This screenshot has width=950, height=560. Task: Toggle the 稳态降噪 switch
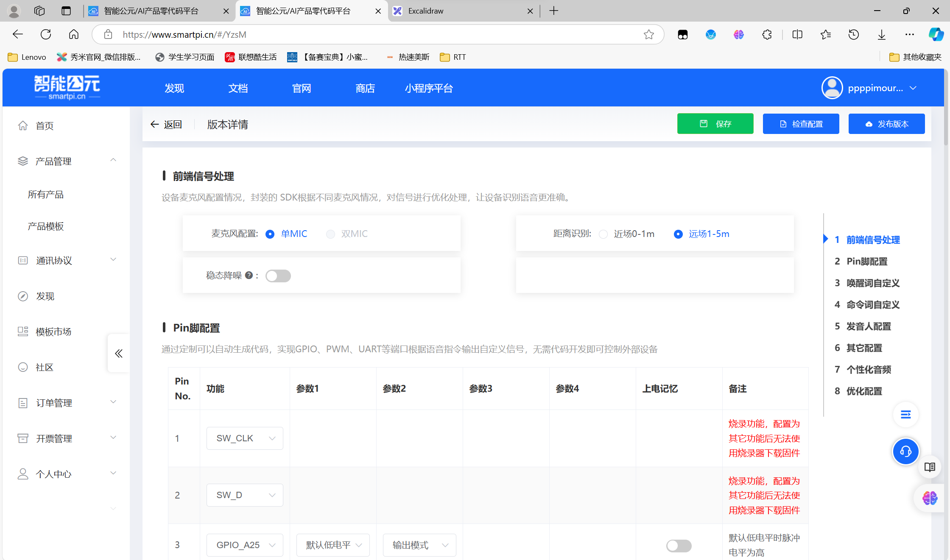pos(278,276)
